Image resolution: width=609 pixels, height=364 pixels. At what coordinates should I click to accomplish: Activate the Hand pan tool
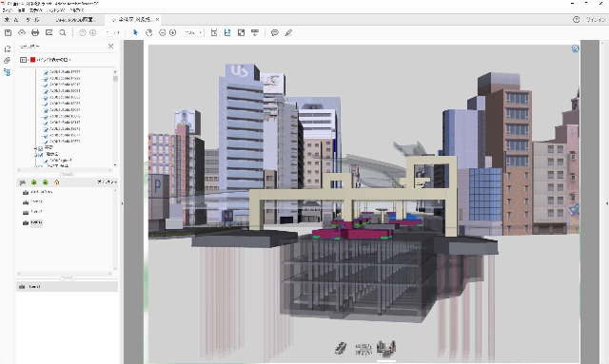[149, 33]
